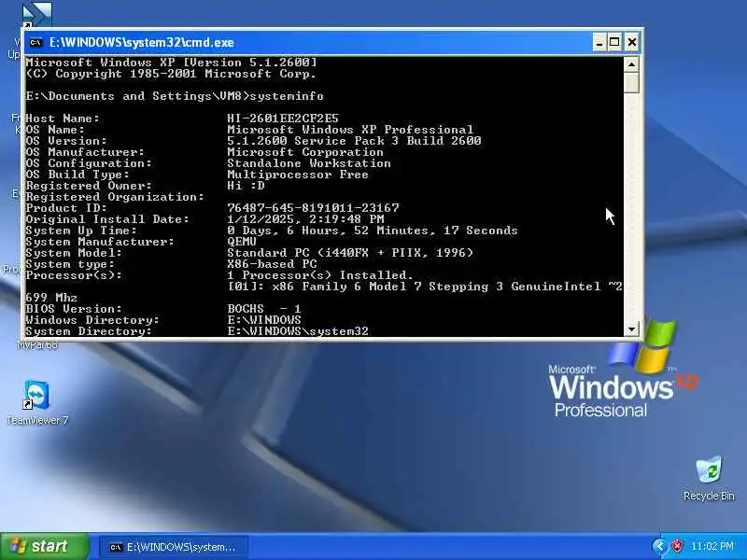The image size is (747, 560).
Task: Grab the cmd window scrollbar thumb
Action: point(632,82)
